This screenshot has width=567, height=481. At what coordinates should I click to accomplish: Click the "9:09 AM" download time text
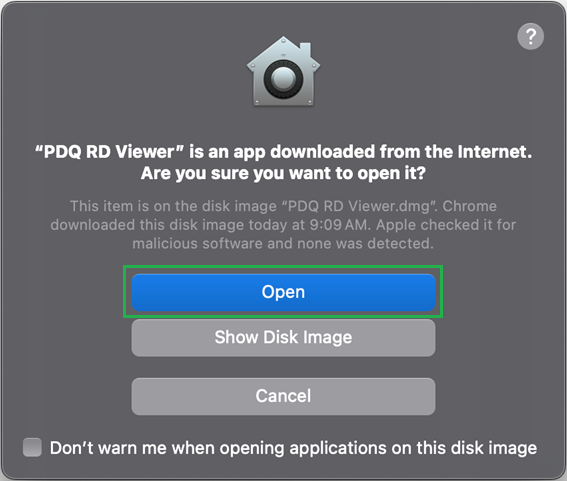click(x=338, y=225)
